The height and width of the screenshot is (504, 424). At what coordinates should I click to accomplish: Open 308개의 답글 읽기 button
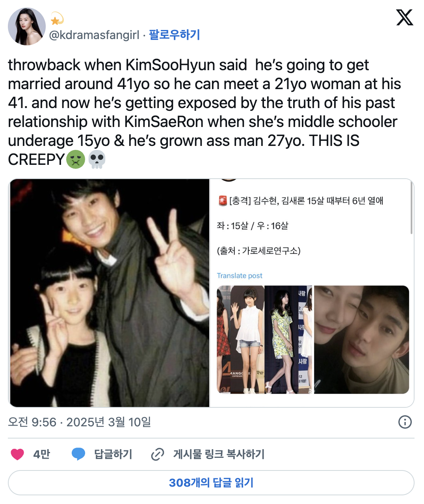tap(211, 483)
